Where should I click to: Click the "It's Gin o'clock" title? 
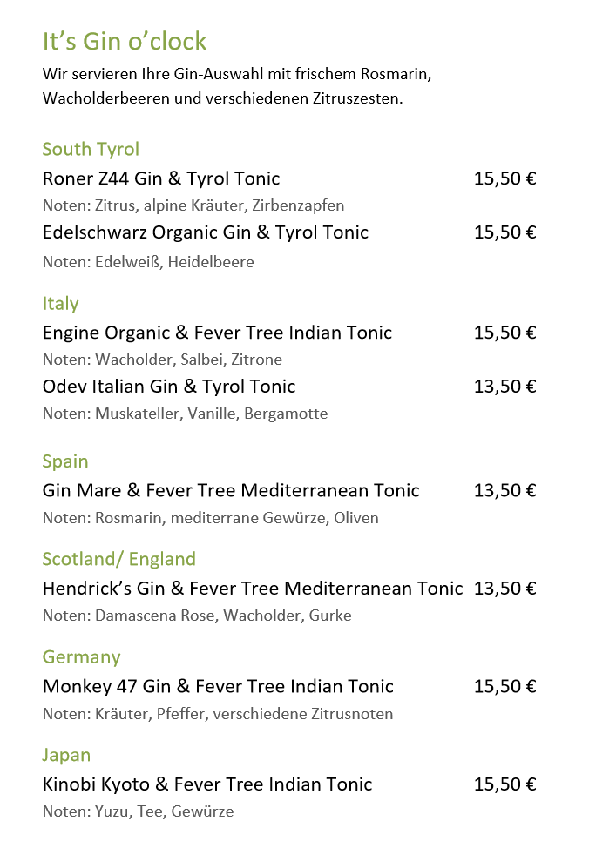pyautogui.click(x=125, y=41)
